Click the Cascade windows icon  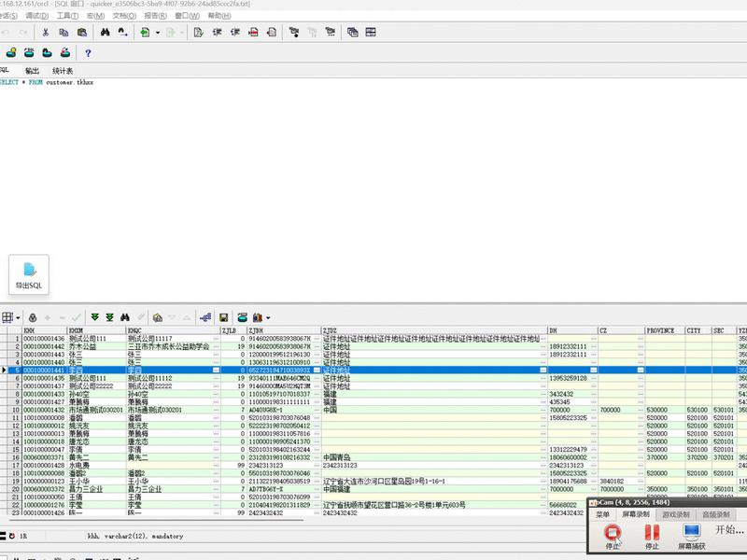(x=353, y=33)
